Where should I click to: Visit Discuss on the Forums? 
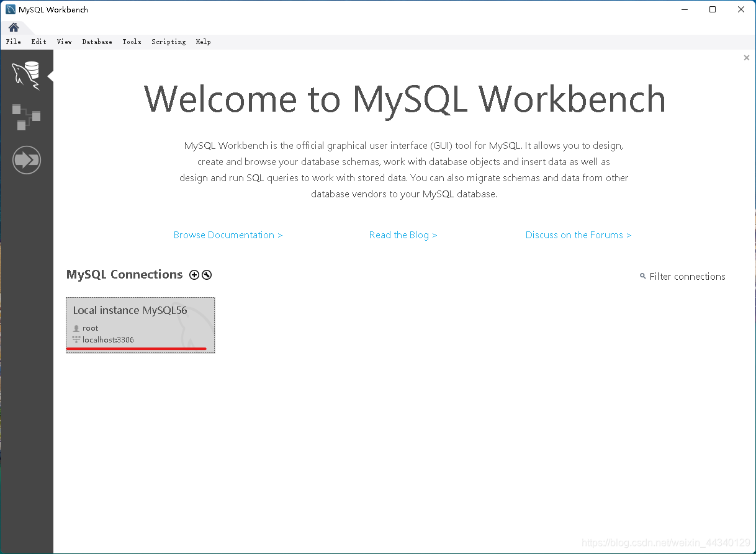point(578,235)
